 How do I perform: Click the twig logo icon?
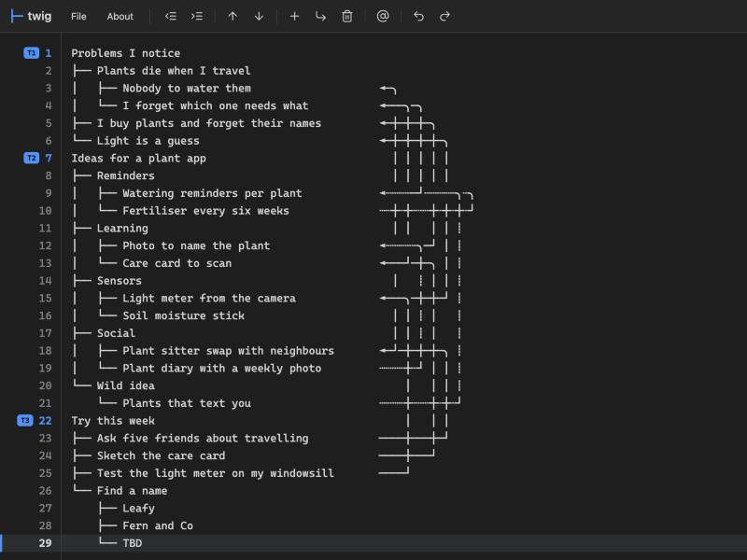pos(17,16)
